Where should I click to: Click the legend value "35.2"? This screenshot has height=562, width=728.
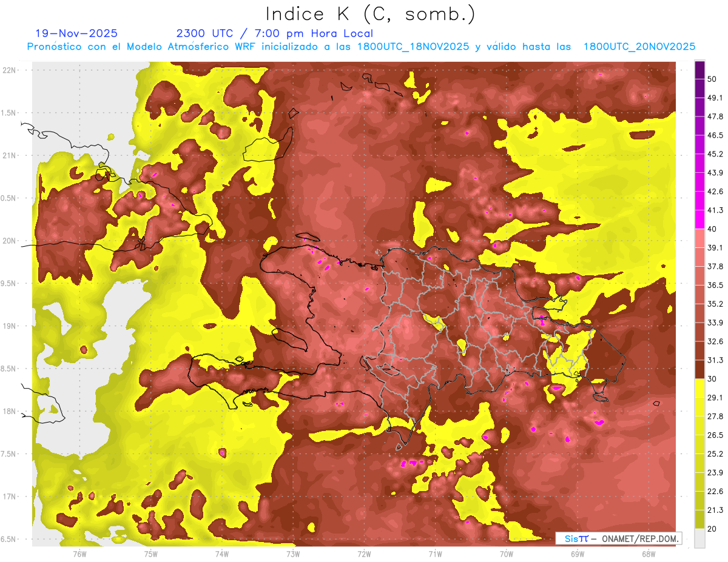click(715, 304)
